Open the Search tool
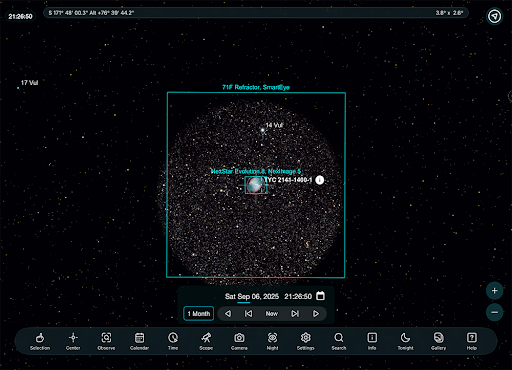This screenshot has height=370, width=512. pos(339,341)
